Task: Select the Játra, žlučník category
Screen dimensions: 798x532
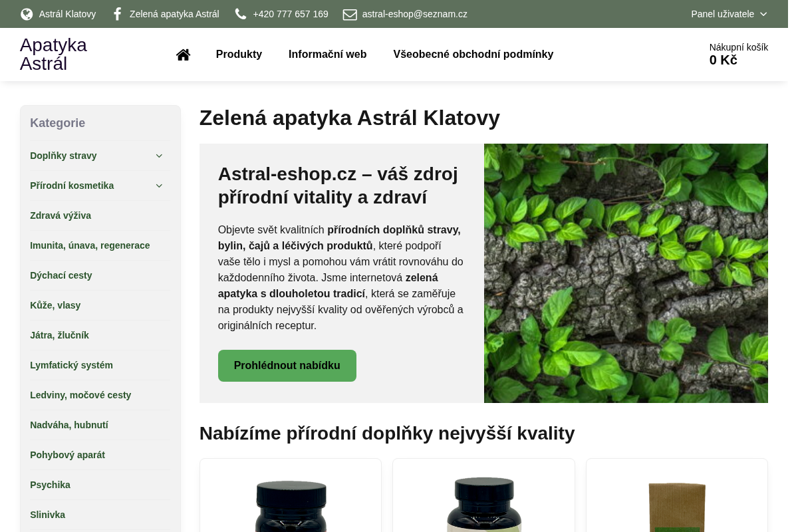Action: 59,335
